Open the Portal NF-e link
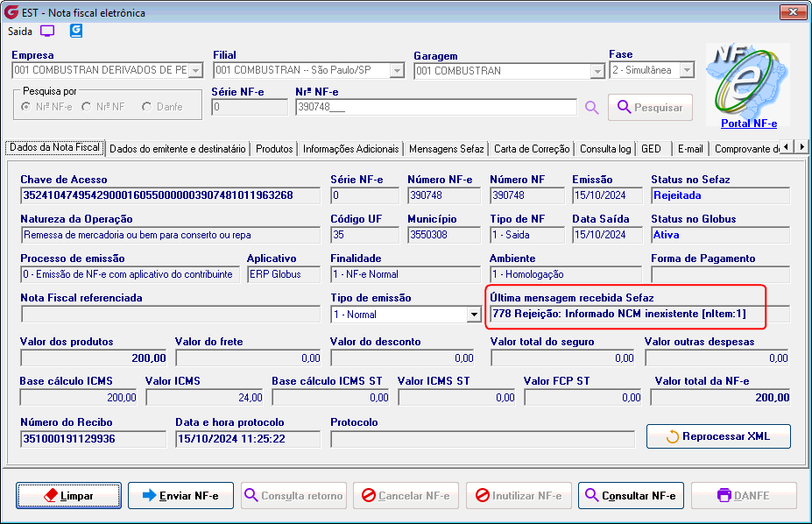 749,124
